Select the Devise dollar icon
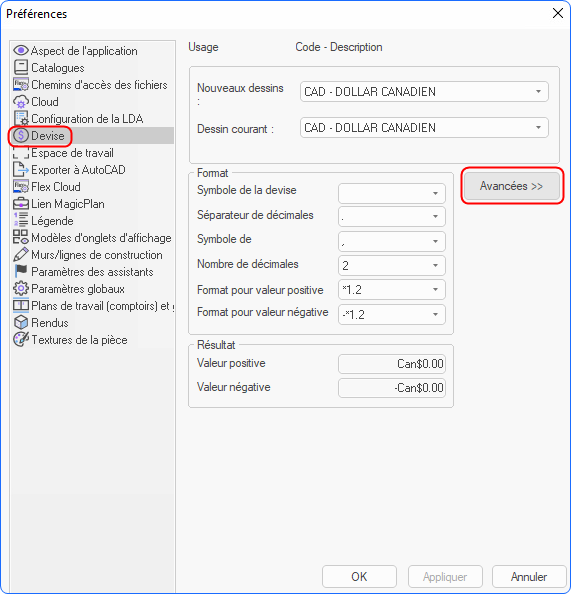 21,136
